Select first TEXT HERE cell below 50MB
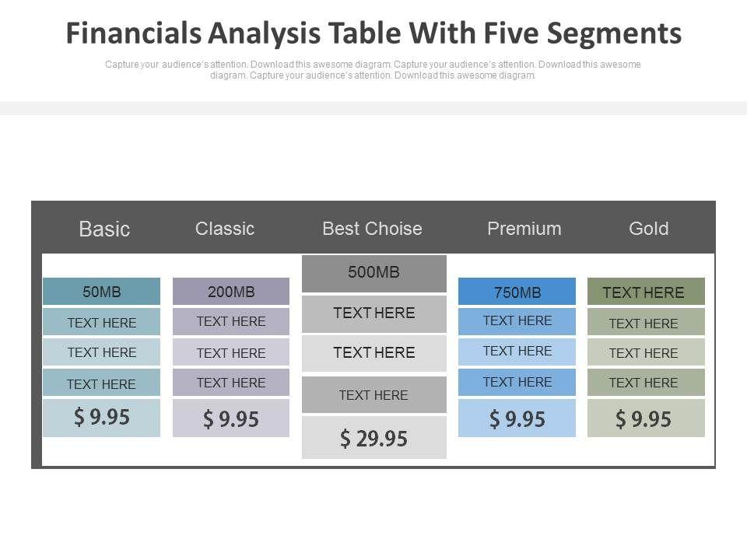The image size is (747, 560). pos(102,322)
